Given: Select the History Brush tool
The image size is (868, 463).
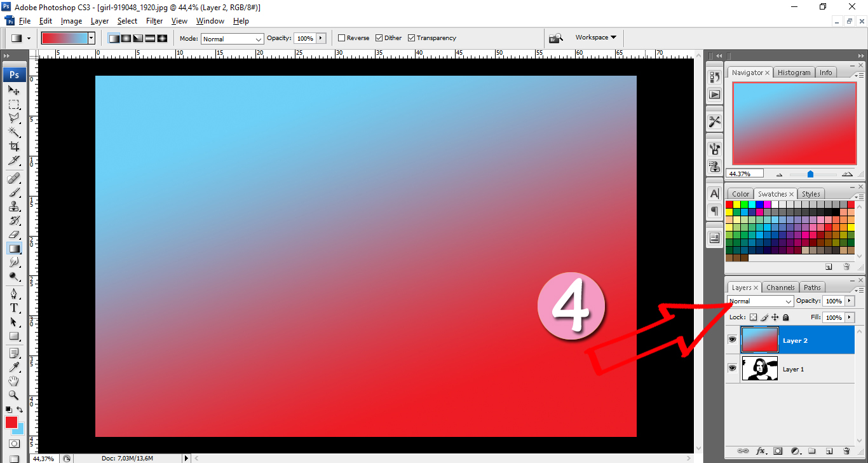Looking at the screenshot, I should coord(14,220).
